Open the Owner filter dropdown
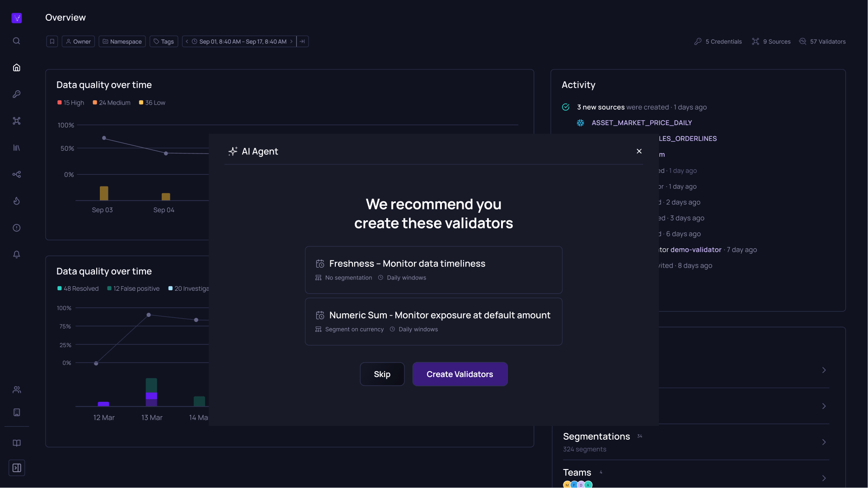This screenshot has width=868, height=488. (x=78, y=42)
